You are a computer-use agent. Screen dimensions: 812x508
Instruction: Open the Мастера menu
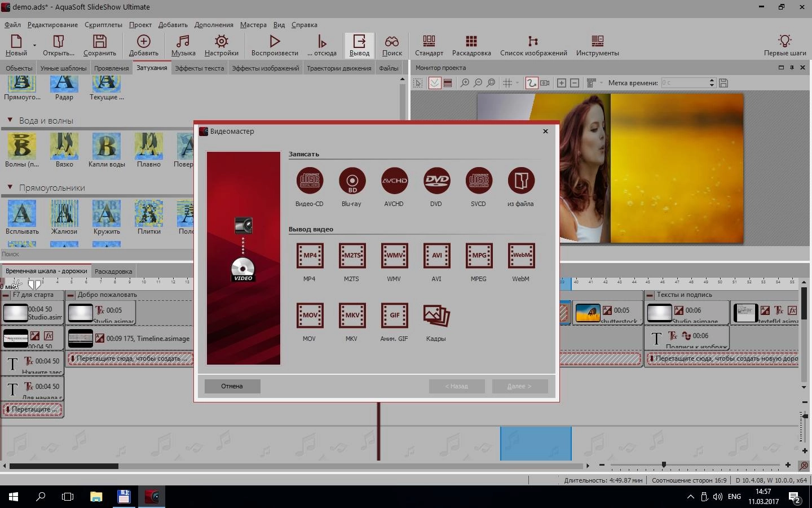[x=253, y=25]
